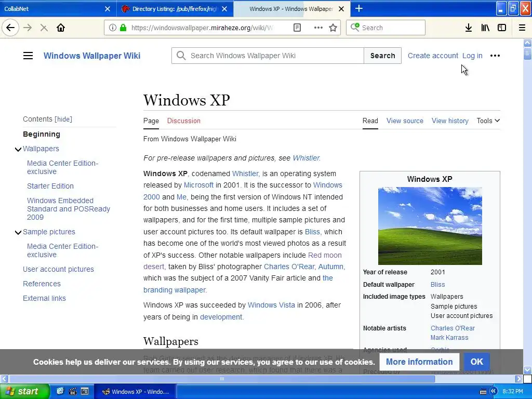Open the Microsoft link

tap(198, 185)
